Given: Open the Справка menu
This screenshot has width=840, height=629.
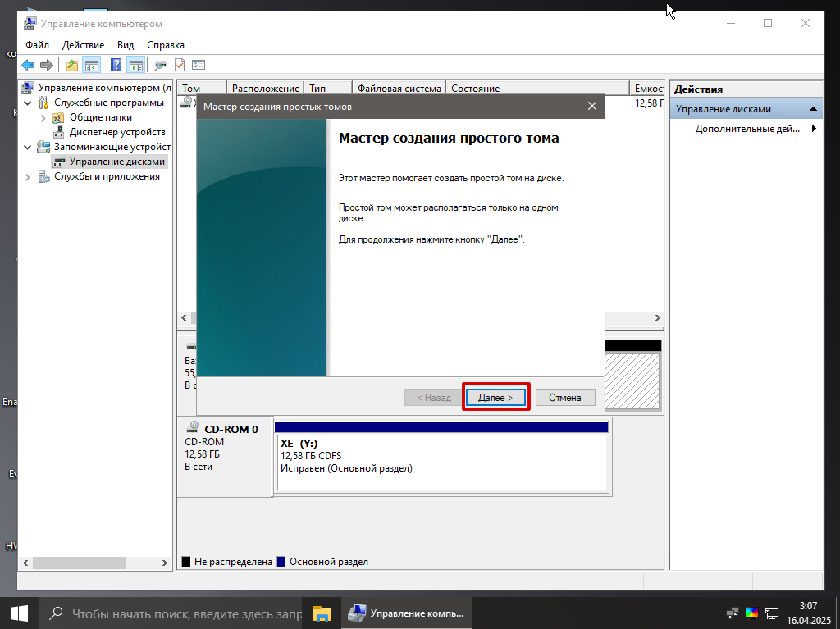Looking at the screenshot, I should (x=166, y=45).
